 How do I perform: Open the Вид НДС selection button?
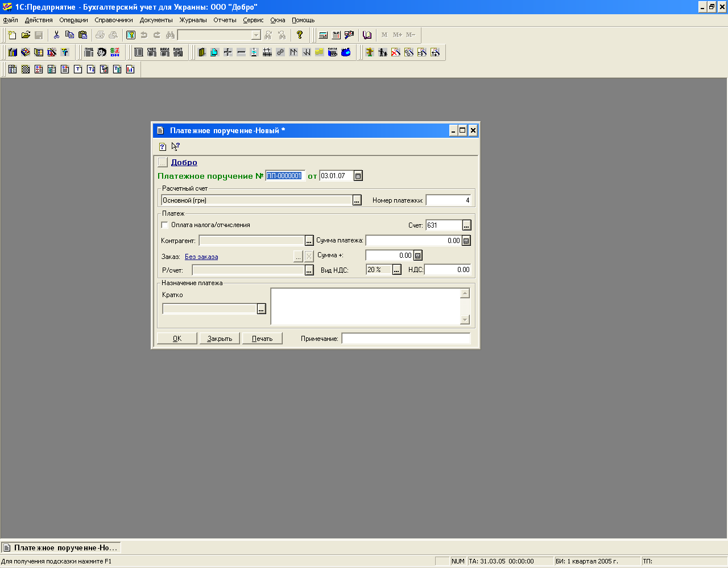pos(397,270)
